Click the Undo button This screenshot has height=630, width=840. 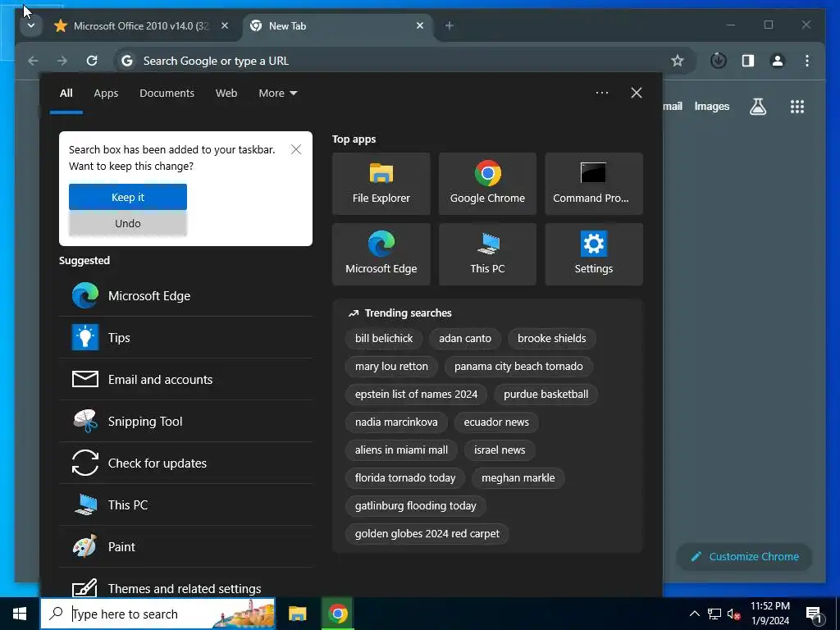[127, 223]
